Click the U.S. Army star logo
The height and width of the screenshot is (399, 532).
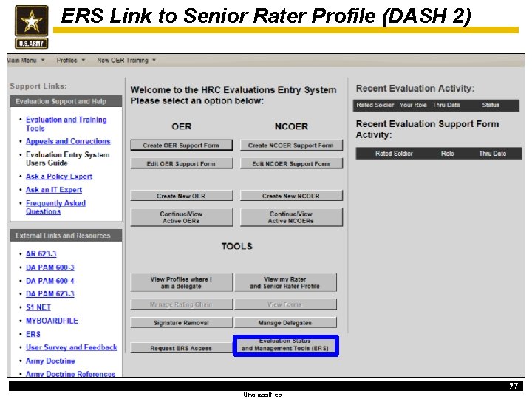coord(31,27)
